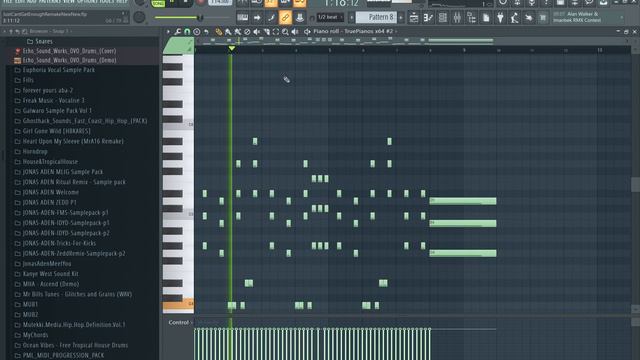Select the top long sustained chord note
The width and height of the screenshot is (640, 360).
pyautogui.click(x=463, y=201)
